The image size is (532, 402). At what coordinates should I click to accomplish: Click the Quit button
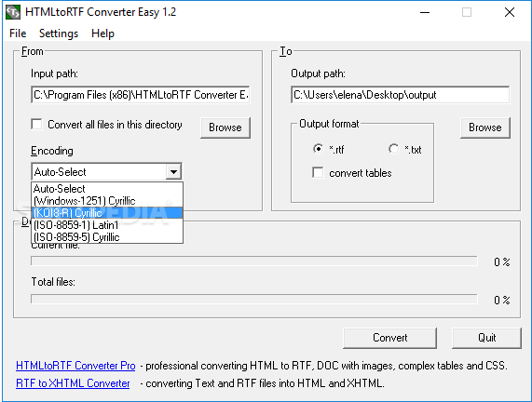click(487, 338)
